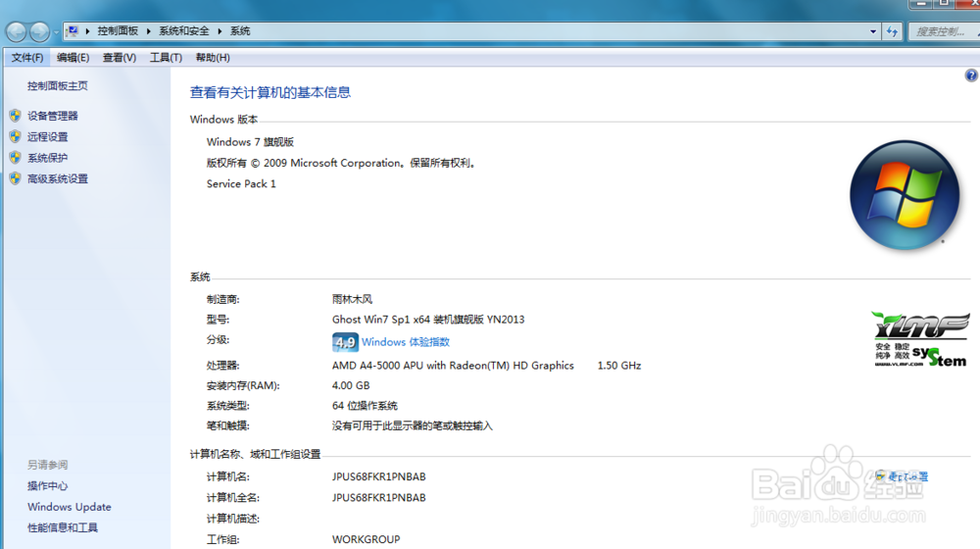Expand the arrow before 控制面板 breadcrumb
Viewport: 980px width, 549px height.
click(87, 30)
